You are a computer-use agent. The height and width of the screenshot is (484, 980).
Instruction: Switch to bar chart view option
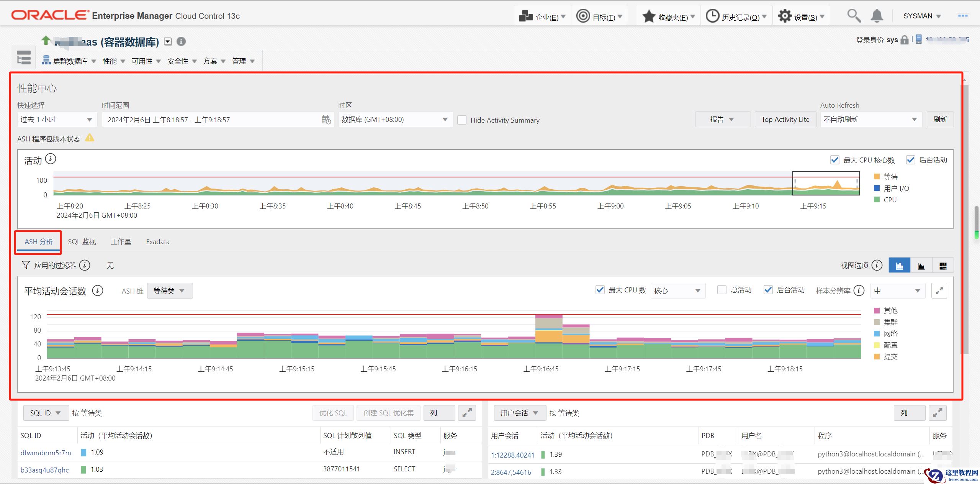[x=899, y=266]
